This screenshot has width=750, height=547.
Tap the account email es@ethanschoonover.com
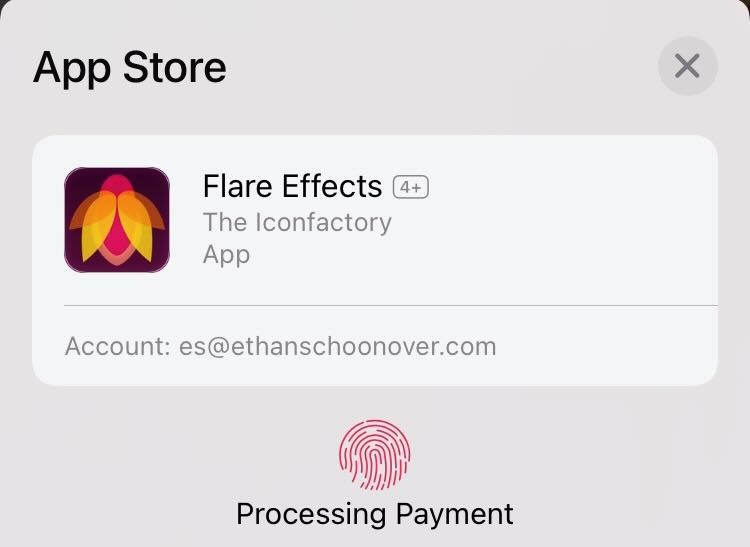coord(338,346)
